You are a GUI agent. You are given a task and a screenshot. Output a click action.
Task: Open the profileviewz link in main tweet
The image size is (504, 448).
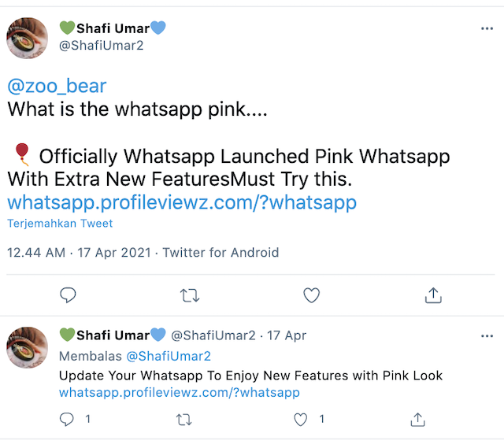pyautogui.click(x=182, y=202)
